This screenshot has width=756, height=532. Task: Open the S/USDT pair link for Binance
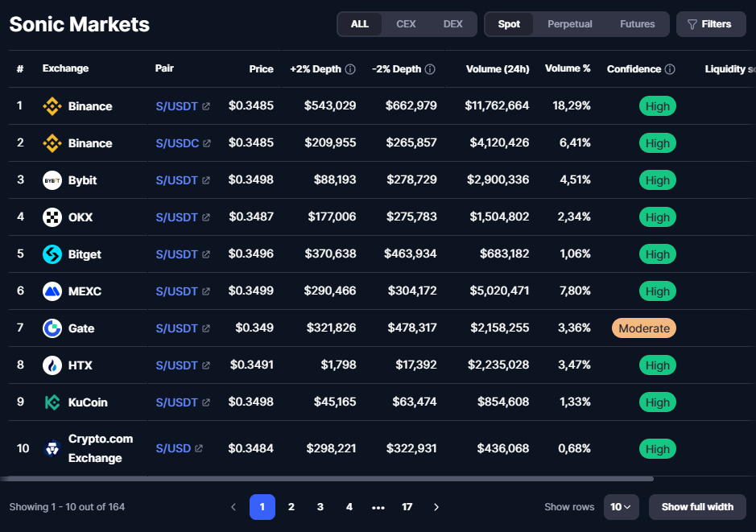(x=176, y=106)
